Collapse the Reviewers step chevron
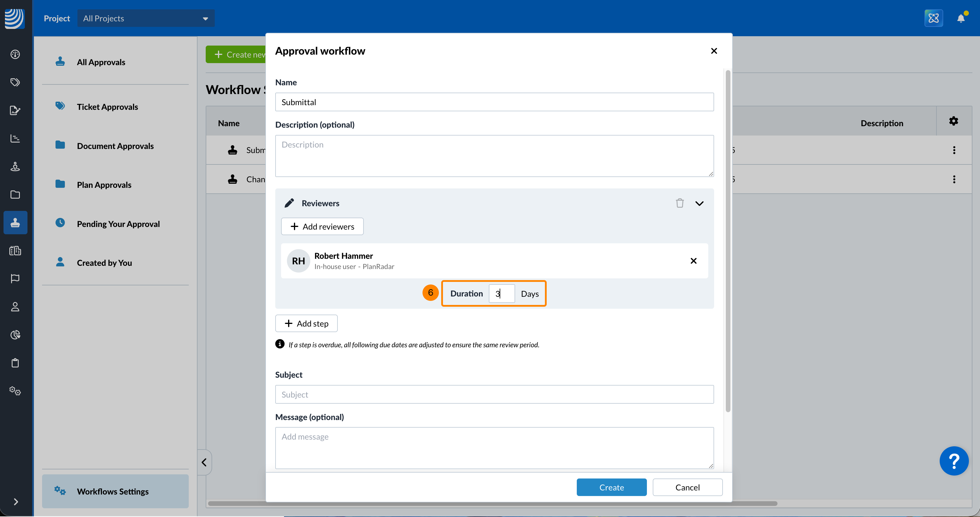The height and width of the screenshot is (517, 980). (699, 203)
